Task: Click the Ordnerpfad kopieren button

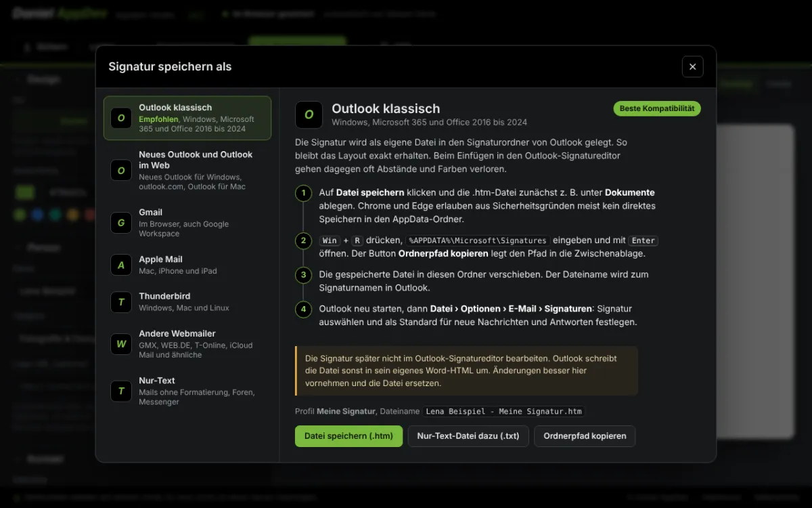Action: (x=585, y=436)
